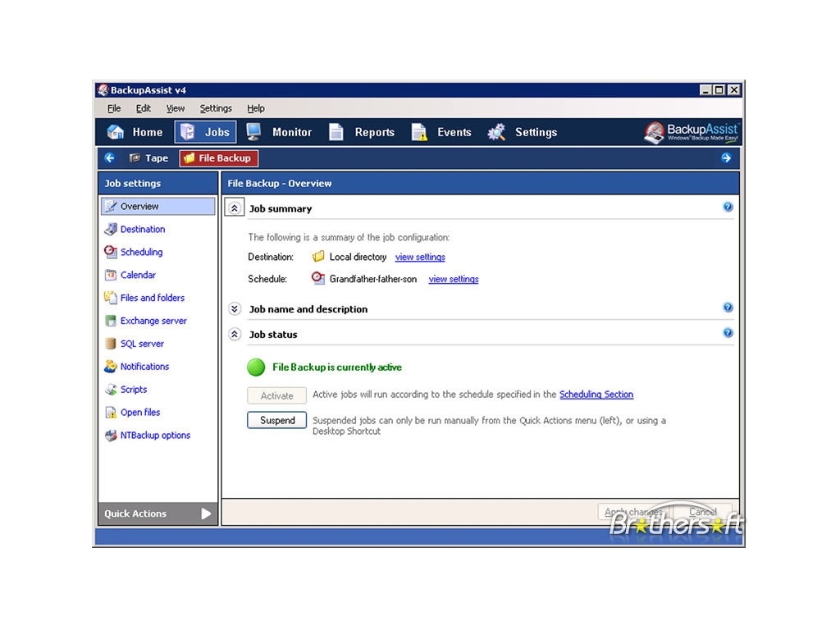Collapse the Job summary section

235,208
